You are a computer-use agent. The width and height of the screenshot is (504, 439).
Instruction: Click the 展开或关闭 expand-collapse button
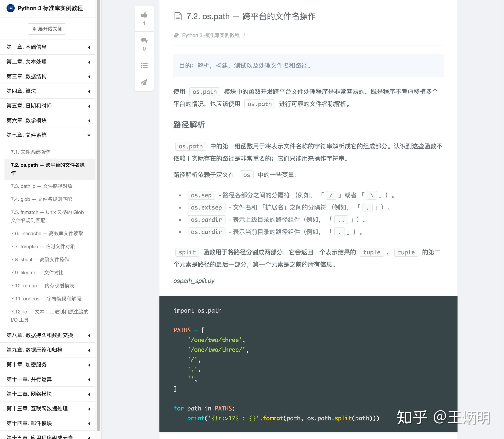click(x=47, y=29)
